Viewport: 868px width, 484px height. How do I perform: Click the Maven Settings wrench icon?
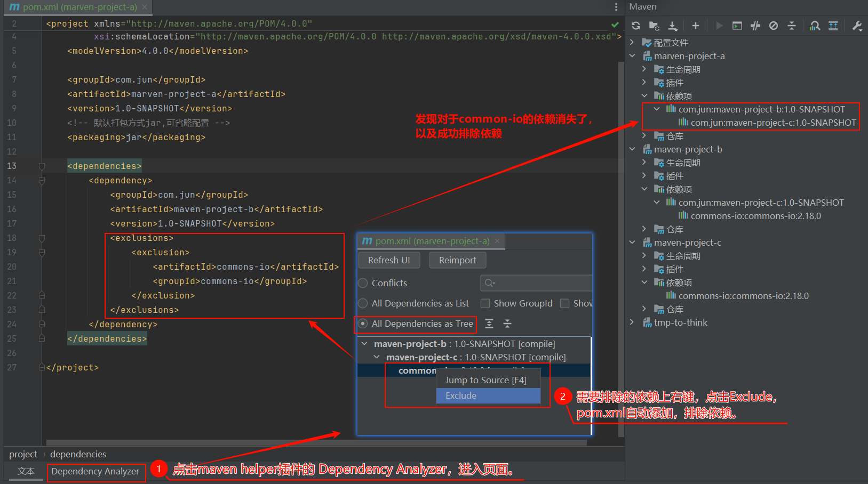[x=856, y=25]
